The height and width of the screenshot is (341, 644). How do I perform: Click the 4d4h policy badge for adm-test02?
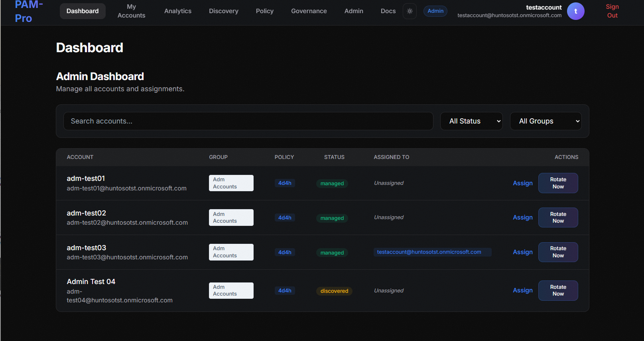coord(285,218)
